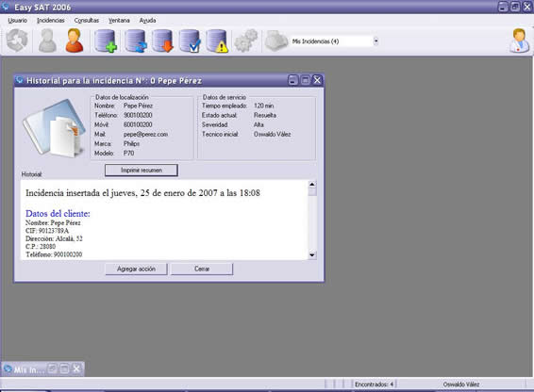Click the technician avatar icon at right
This screenshot has width=534, height=392.
pyautogui.click(x=519, y=41)
